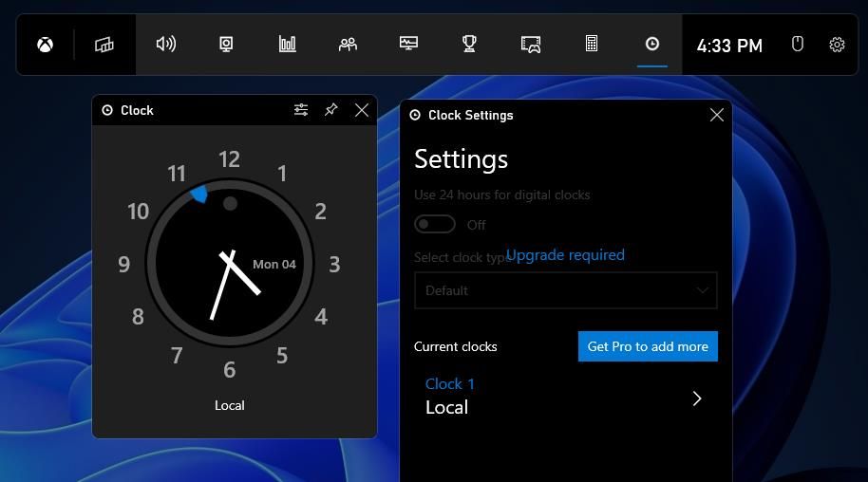Toggle 24 hours for digital clocks

pyautogui.click(x=435, y=224)
